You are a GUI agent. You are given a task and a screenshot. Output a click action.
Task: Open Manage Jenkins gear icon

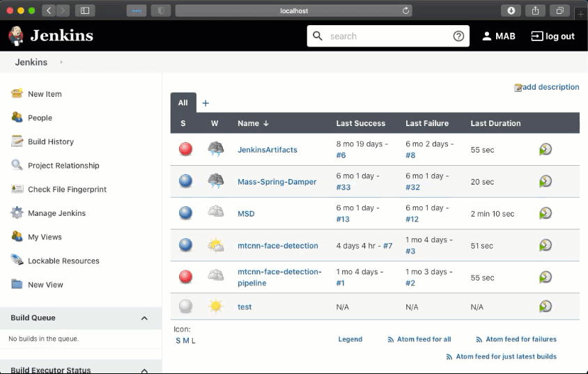(x=17, y=213)
